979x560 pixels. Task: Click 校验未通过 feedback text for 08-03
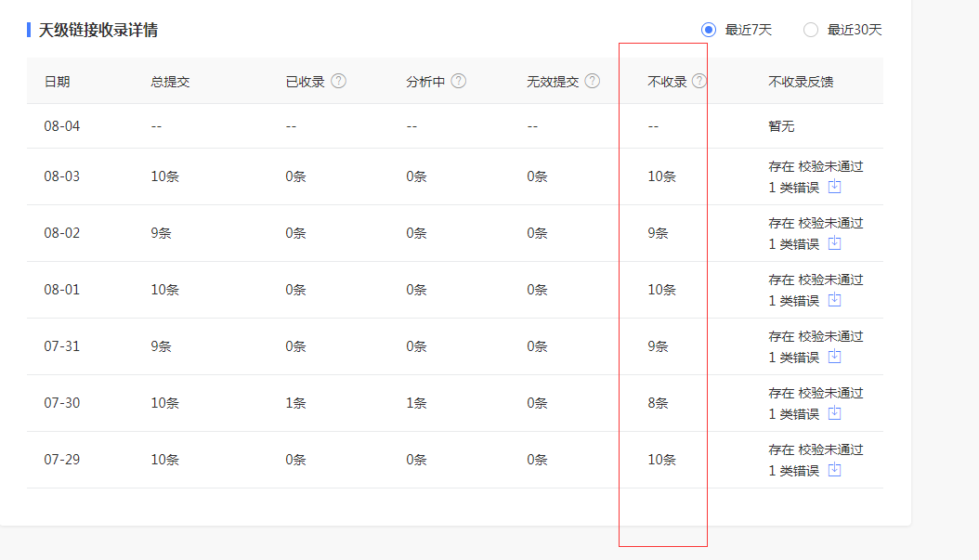pos(830,167)
